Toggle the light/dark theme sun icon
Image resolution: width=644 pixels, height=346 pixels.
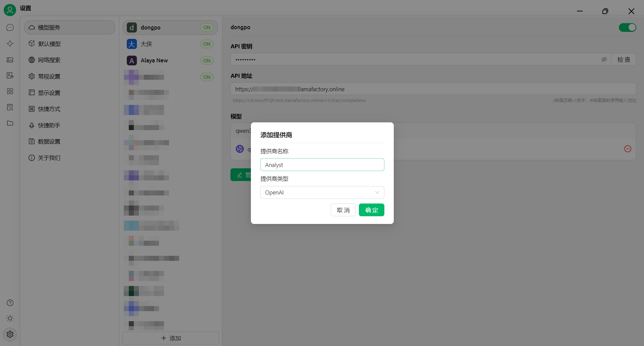coord(10,318)
